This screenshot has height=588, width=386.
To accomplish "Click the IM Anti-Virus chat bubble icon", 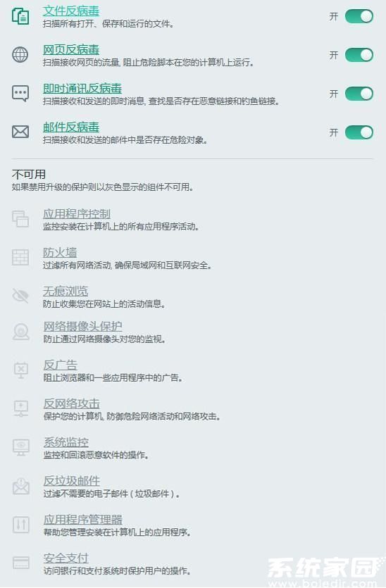I will tap(20, 94).
